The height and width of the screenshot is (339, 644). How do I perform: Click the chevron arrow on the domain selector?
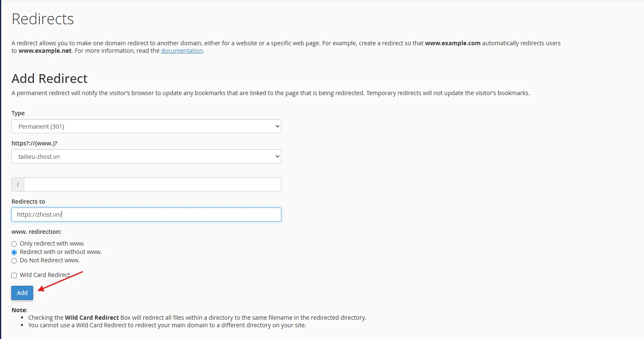277,156
